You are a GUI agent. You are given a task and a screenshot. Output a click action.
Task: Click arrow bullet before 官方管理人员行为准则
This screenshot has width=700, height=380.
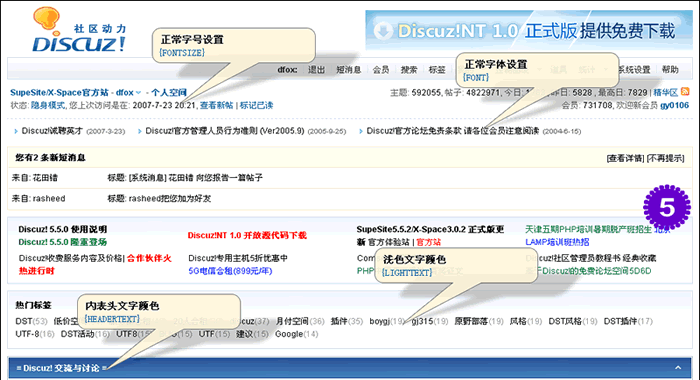140,131
